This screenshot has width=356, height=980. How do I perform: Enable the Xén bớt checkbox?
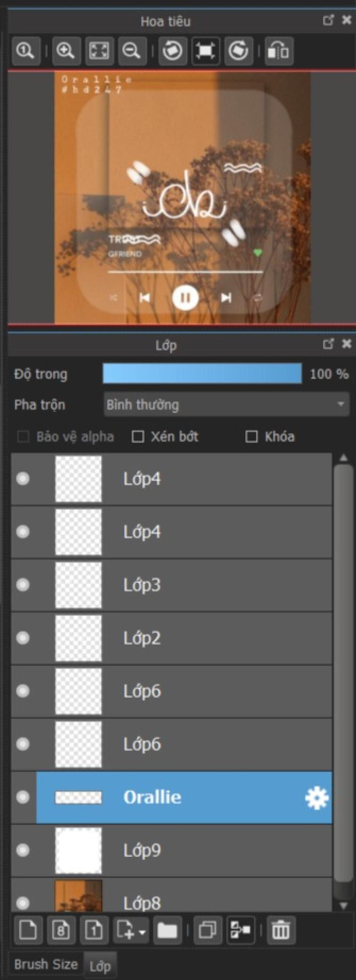pyautogui.click(x=137, y=436)
